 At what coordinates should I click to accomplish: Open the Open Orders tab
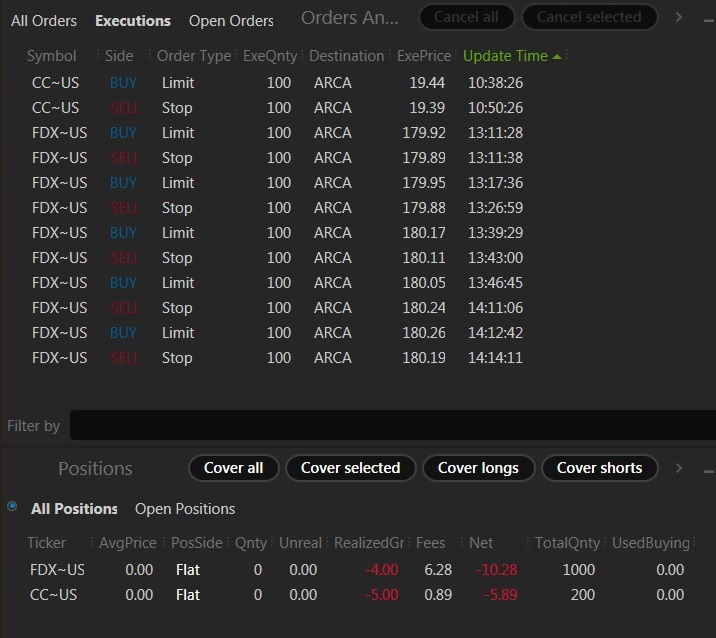pos(231,21)
